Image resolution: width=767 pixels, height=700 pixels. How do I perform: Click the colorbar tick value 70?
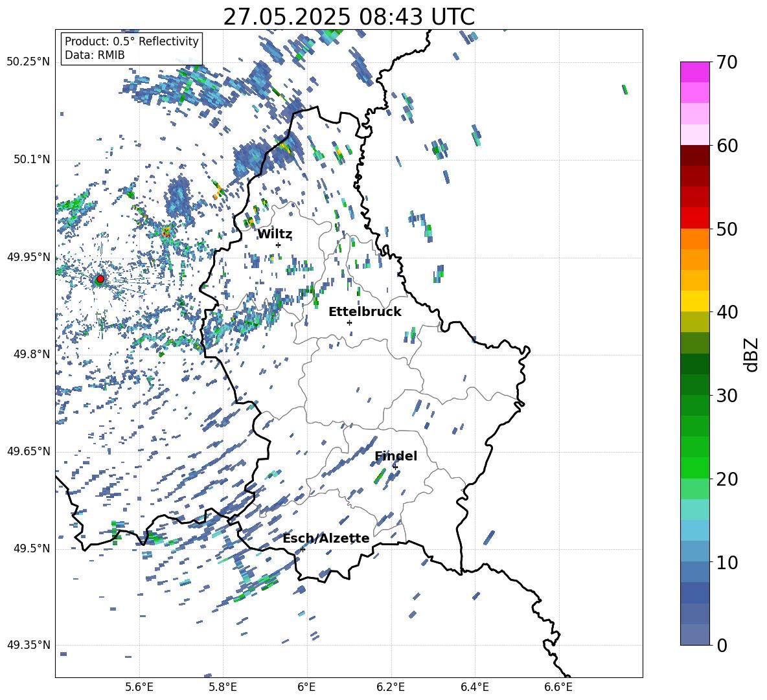click(726, 63)
